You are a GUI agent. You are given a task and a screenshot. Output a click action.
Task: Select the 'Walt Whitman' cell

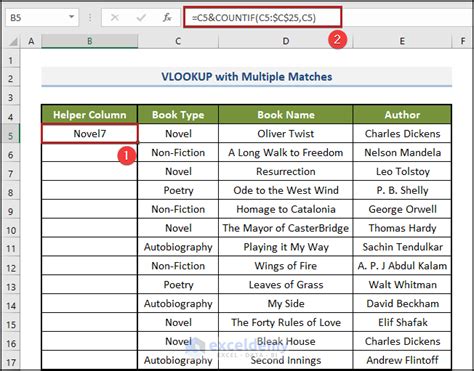402,285
